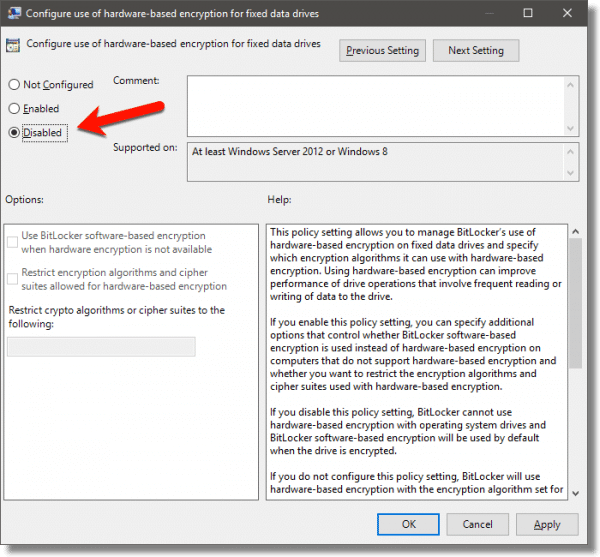Screen dimensions: 600x557
Task: Close the dialog with the X button
Action: click(567, 13)
